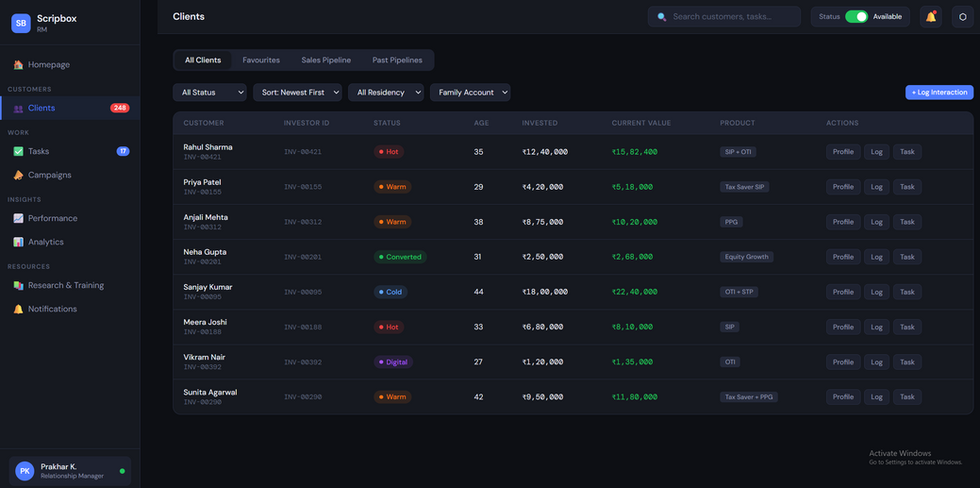Viewport: 980px width, 488px height.
Task: Open the notification bell in top bar
Action: click(x=931, y=17)
